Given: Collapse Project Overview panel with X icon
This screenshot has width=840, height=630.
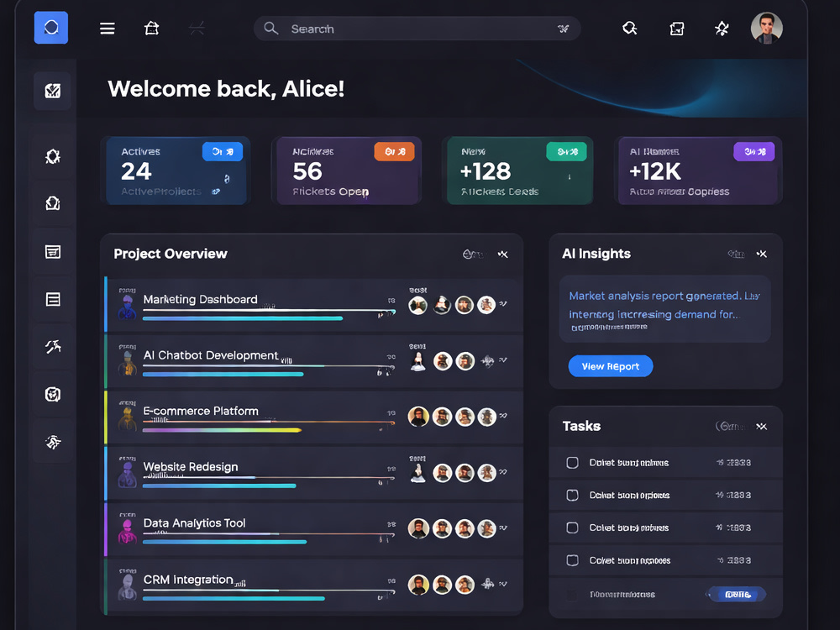Looking at the screenshot, I should click(502, 254).
